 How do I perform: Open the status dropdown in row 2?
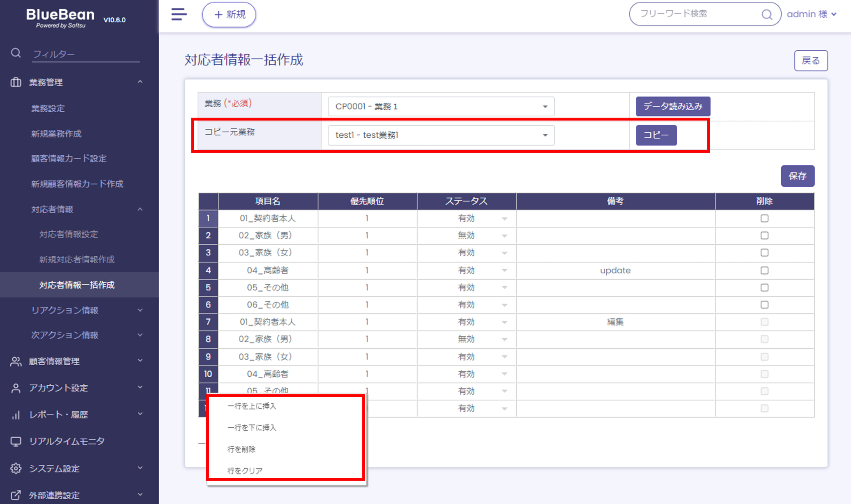[x=504, y=236]
